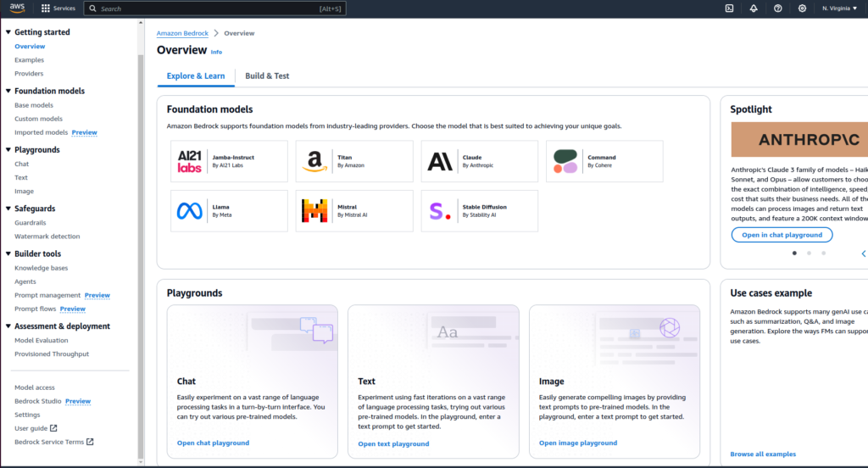
Task: Collapse the Foundation models section
Action: [x=8, y=91]
